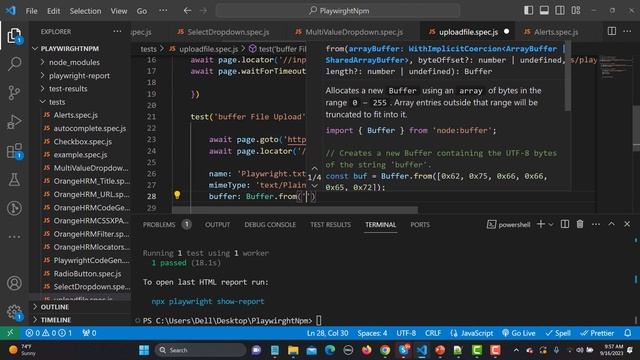
Task: Open the File menu
Action: (31, 11)
